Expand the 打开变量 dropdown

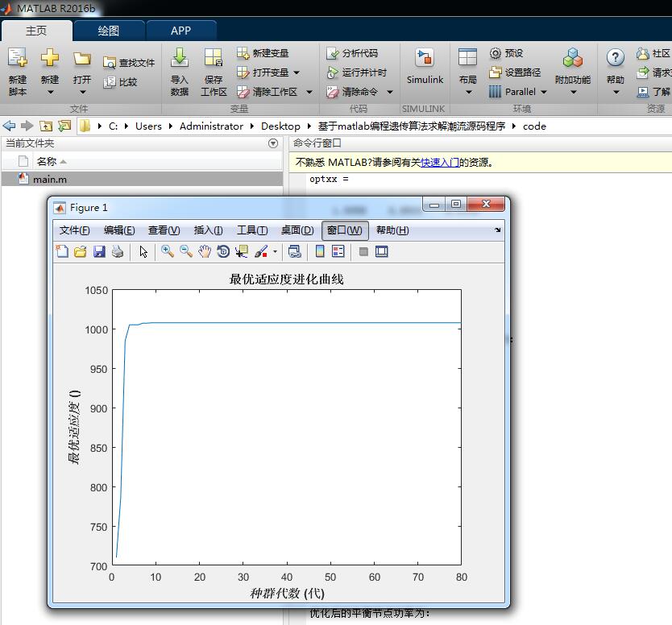point(297,72)
